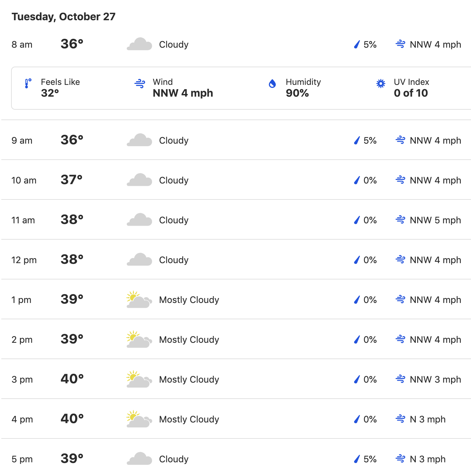Click the Mostly Cloudy icon at 1 pm

tap(139, 299)
